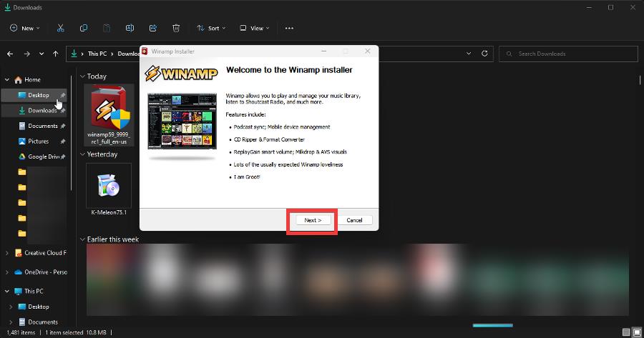Open pinned Desktop in quick access
644x338 pixels.
(34, 95)
